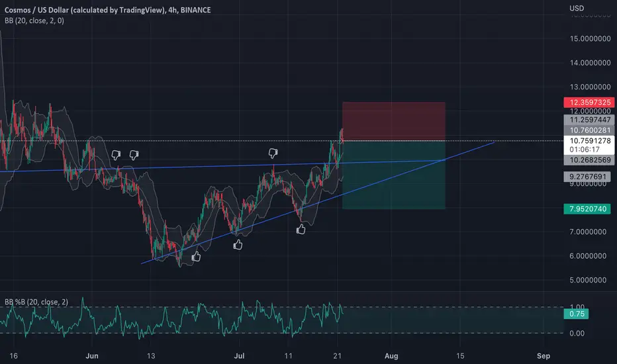Select the red stop-loss zone of short position
This screenshot has height=364, width=617.
coord(394,121)
